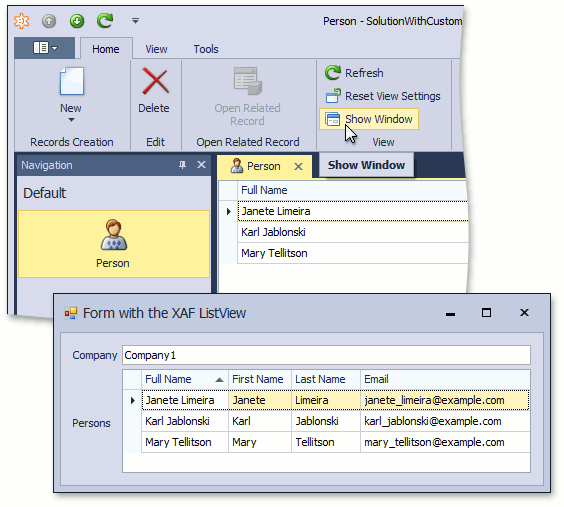Screen dimensions: 564x507
Task: Switch to the Tools ribbon tab
Action: [x=206, y=49]
